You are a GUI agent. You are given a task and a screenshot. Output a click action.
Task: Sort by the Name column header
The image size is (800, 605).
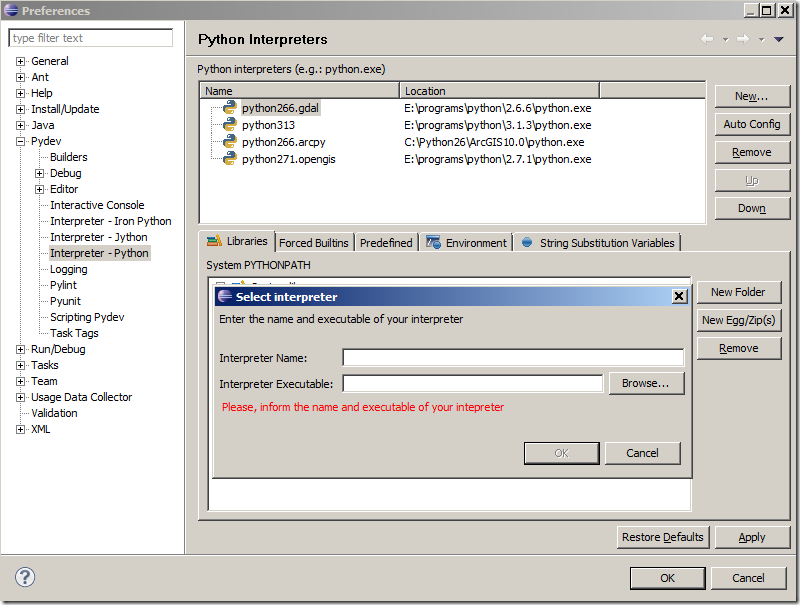[x=299, y=91]
